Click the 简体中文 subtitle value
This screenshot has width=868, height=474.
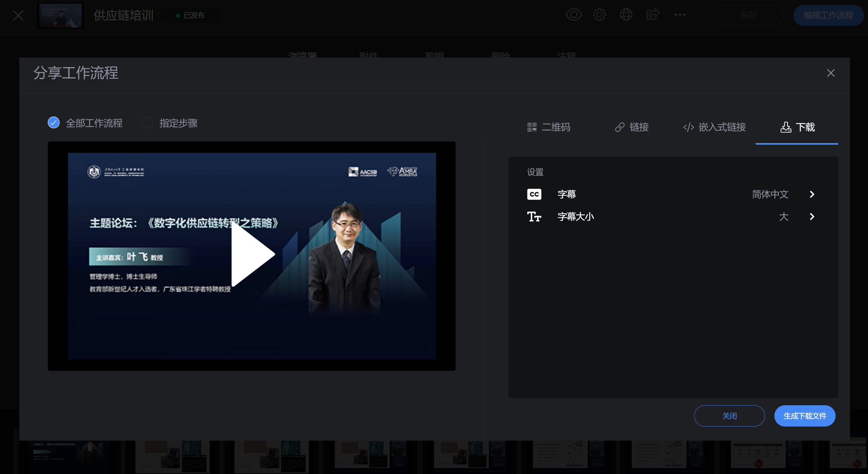[x=770, y=194]
